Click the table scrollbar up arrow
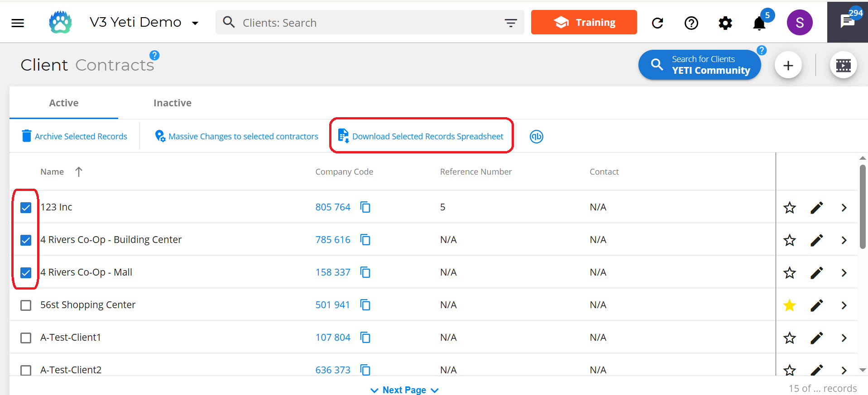 pyautogui.click(x=863, y=158)
